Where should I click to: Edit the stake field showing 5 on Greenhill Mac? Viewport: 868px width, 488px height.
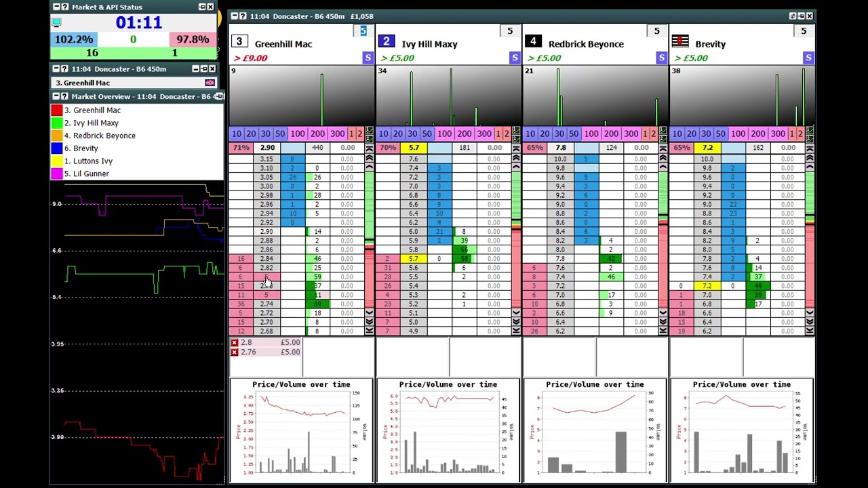point(363,31)
